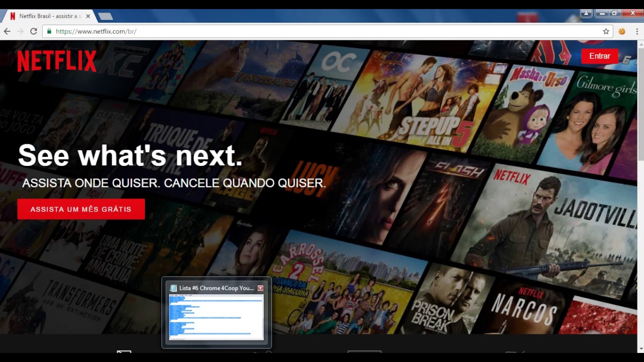Minimize the Chrome window
Screen dimensions: 644x362
(602, 13)
